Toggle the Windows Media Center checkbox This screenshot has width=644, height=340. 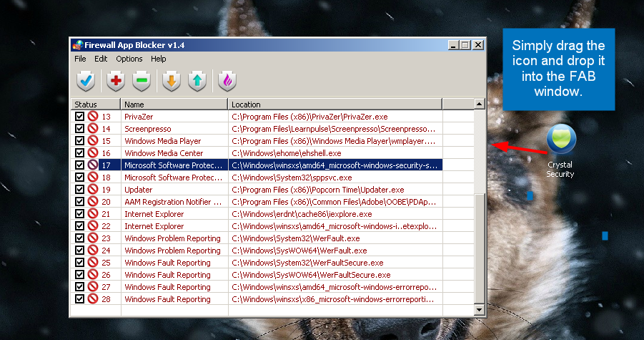pos(79,153)
